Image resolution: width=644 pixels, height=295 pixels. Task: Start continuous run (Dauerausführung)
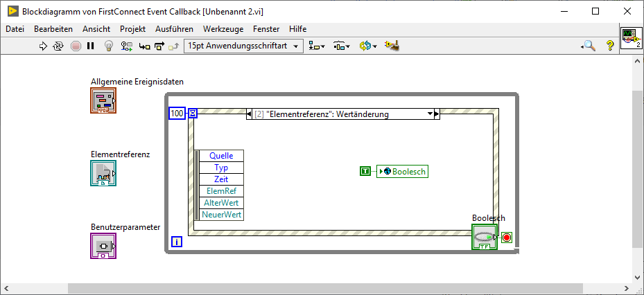tap(58, 46)
